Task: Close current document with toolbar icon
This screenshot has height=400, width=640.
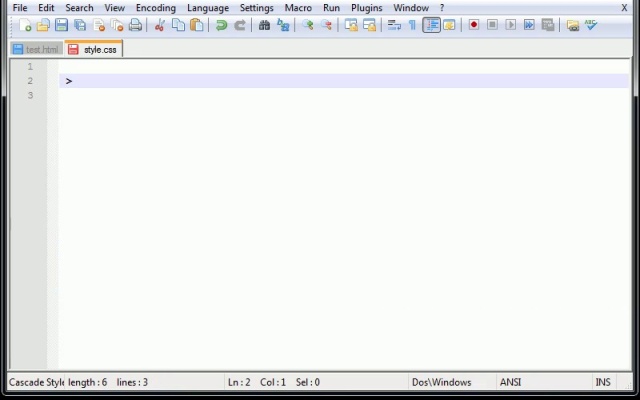Action: (x=99, y=25)
